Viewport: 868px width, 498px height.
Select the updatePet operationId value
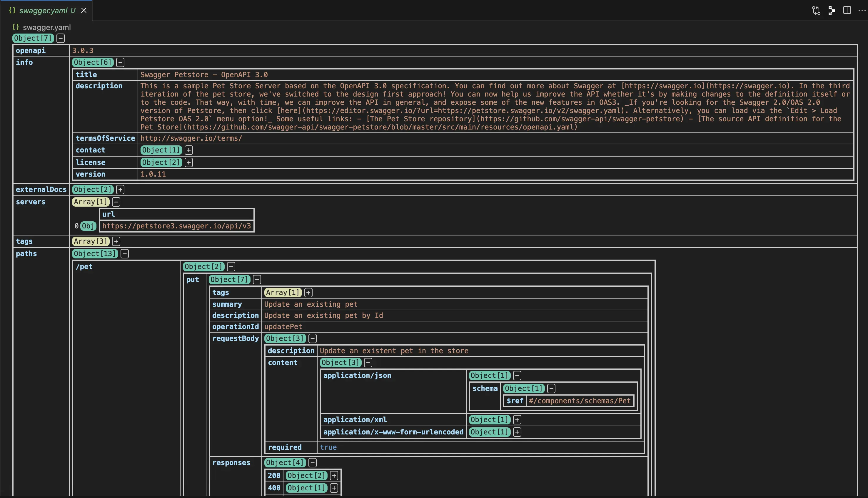[283, 327]
